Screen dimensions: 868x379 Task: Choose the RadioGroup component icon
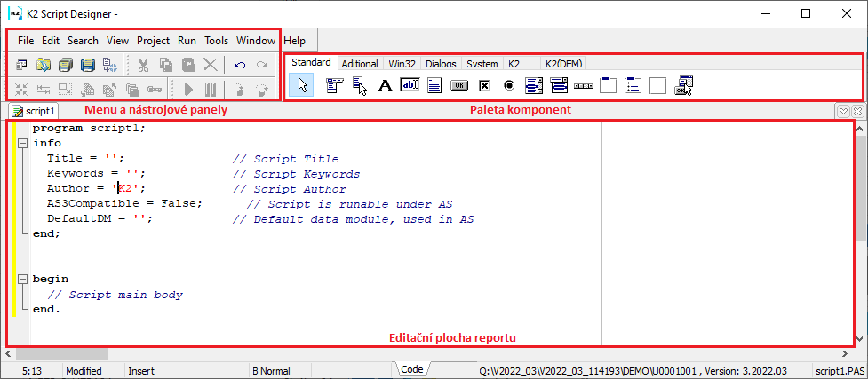(x=633, y=85)
